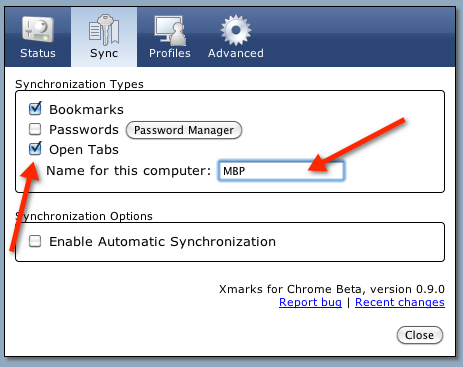Switch to the Status tab label
Screen dimensions: 463x367
click(38, 53)
